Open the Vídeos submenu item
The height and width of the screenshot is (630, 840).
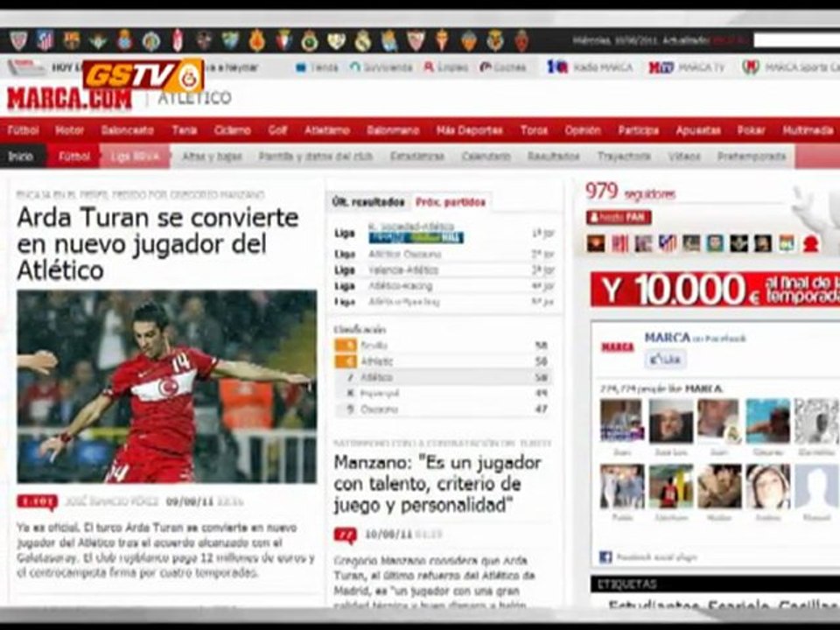684,157
